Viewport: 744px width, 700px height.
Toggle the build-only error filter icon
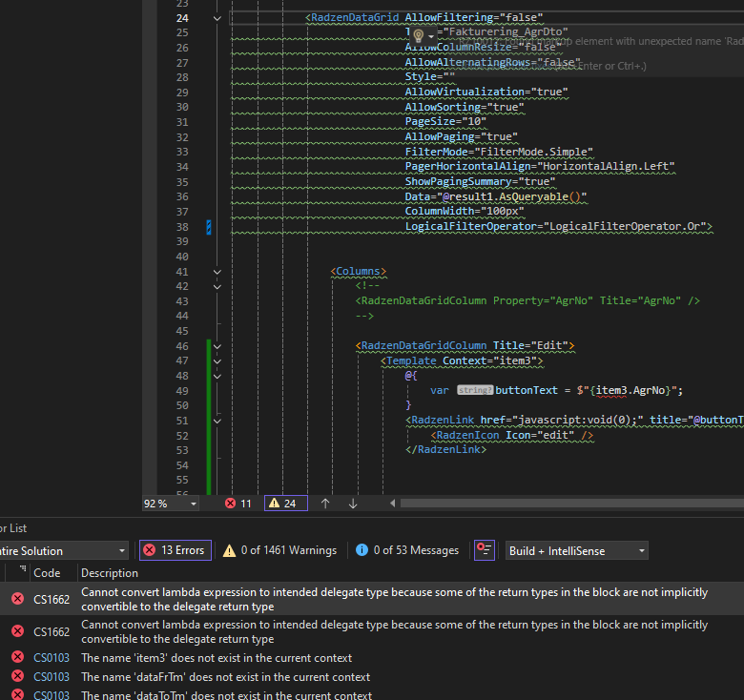tap(485, 550)
